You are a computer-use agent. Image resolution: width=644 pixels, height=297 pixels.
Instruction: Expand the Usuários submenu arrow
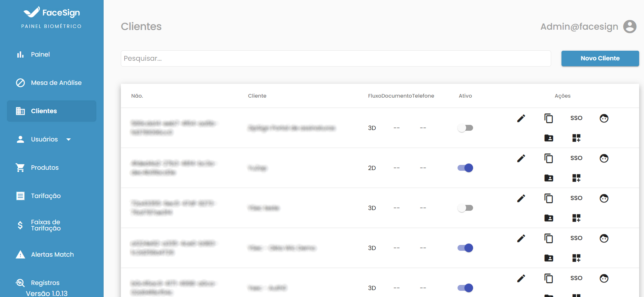pyautogui.click(x=68, y=139)
